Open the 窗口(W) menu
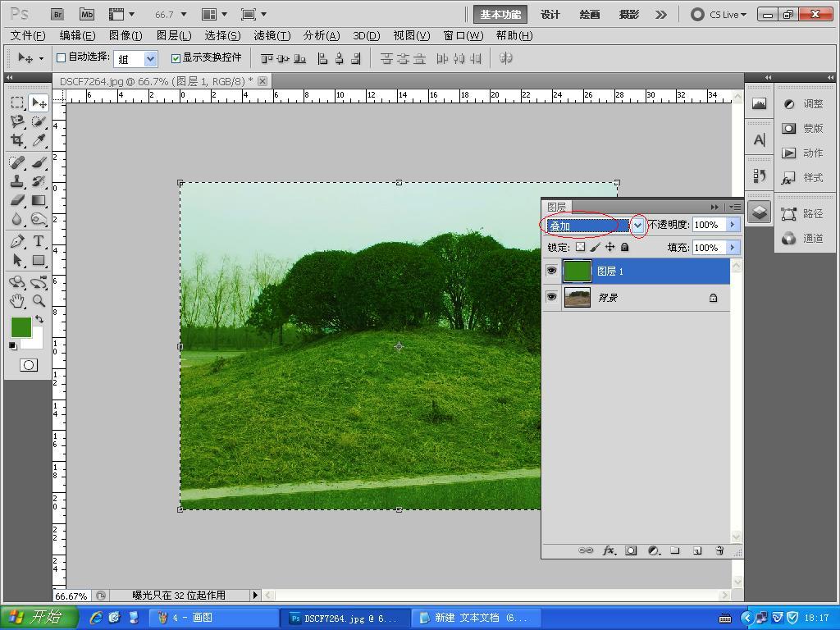The height and width of the screenshot is (630, 840). [463, 35]
